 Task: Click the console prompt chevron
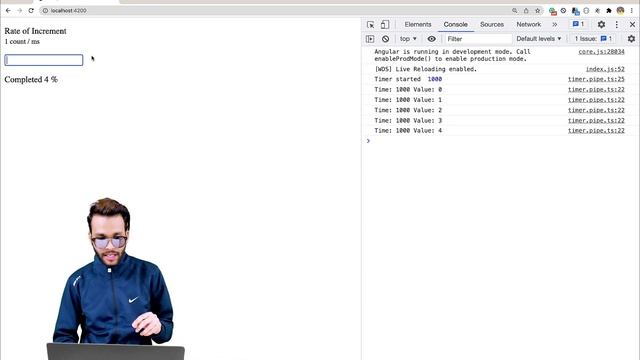tap(368, 141)
